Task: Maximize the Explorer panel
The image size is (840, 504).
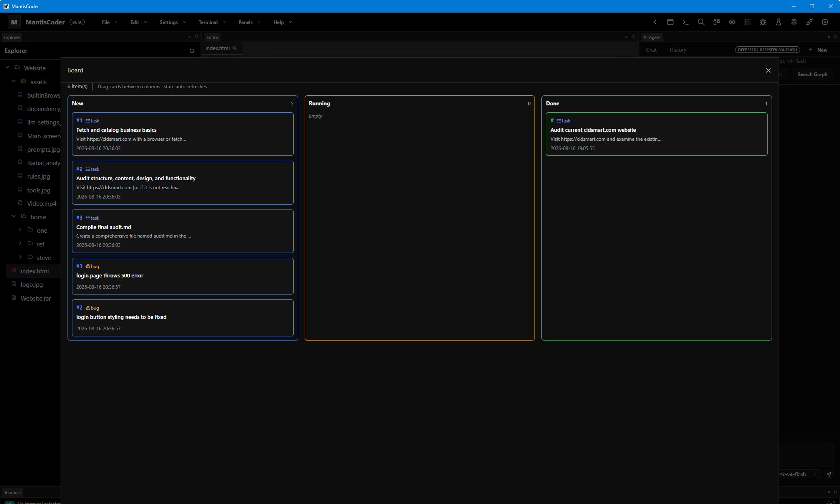Action: pyautogui.click(x=196, y=37)
